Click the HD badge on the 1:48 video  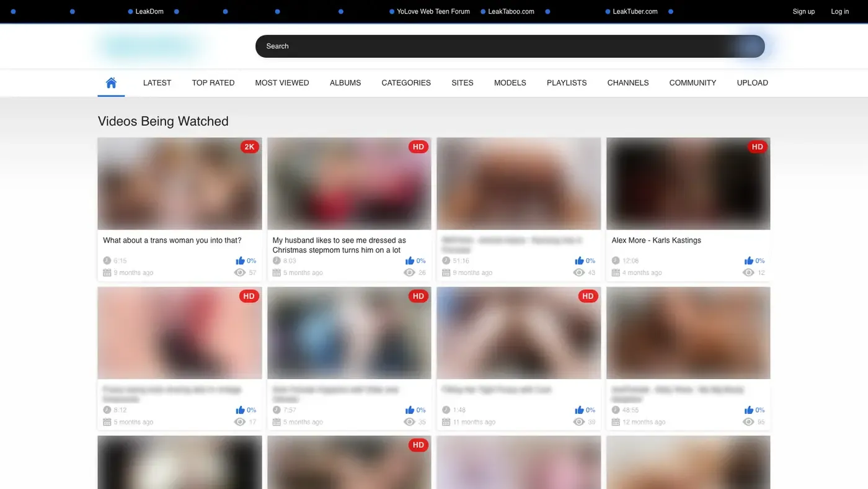[588, 297]
